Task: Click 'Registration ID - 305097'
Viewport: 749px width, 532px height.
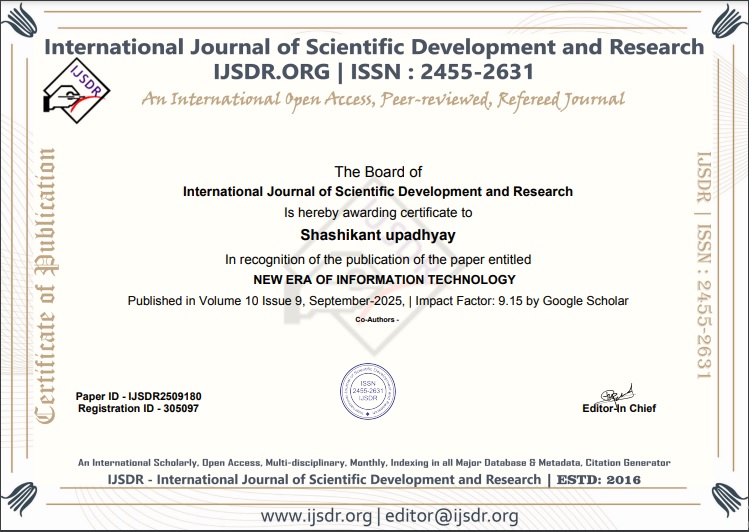Action: tap(139, 408)
